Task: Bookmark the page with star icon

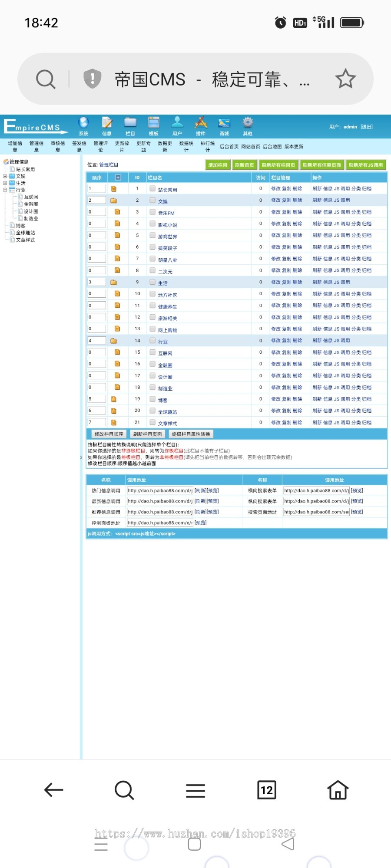Action: pyautogui.click(x=345, y=79)
